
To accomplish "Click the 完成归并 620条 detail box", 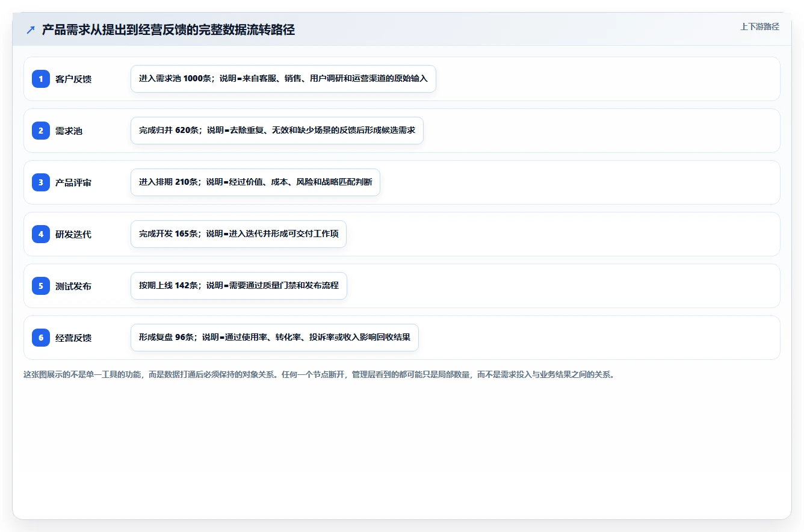I will click(x=277, y=131).
